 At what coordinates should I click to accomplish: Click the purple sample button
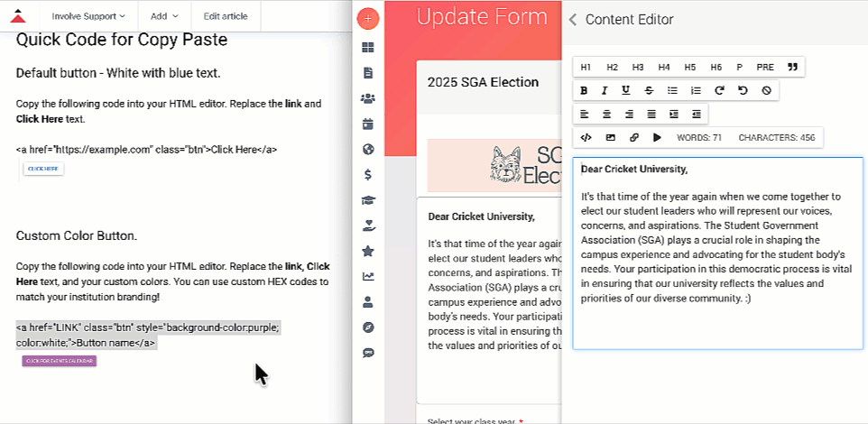[60, 361]
